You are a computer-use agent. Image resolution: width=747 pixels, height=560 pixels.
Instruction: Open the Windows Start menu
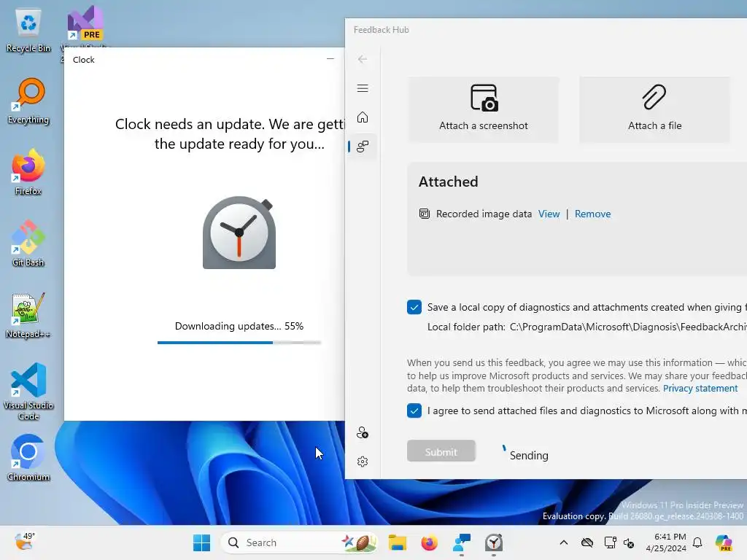(201, 542)
